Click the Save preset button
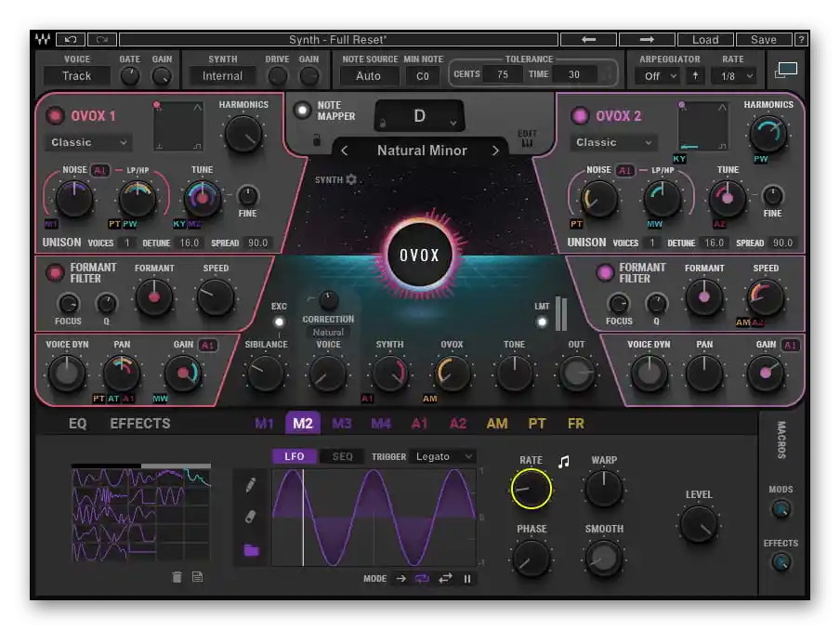The width and height of the screenshot is (840, 630). (764, 40)
